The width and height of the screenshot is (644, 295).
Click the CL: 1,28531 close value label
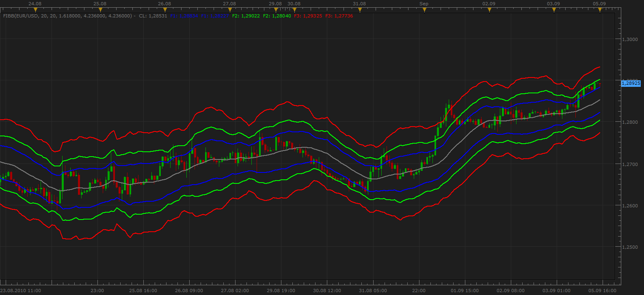153,16
